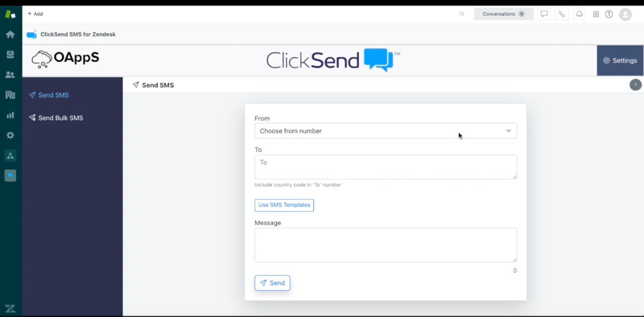The height and width of the screenshot is (317, 644).
Task: Open the Zendesk Home icon
Action: pos(10,34)
